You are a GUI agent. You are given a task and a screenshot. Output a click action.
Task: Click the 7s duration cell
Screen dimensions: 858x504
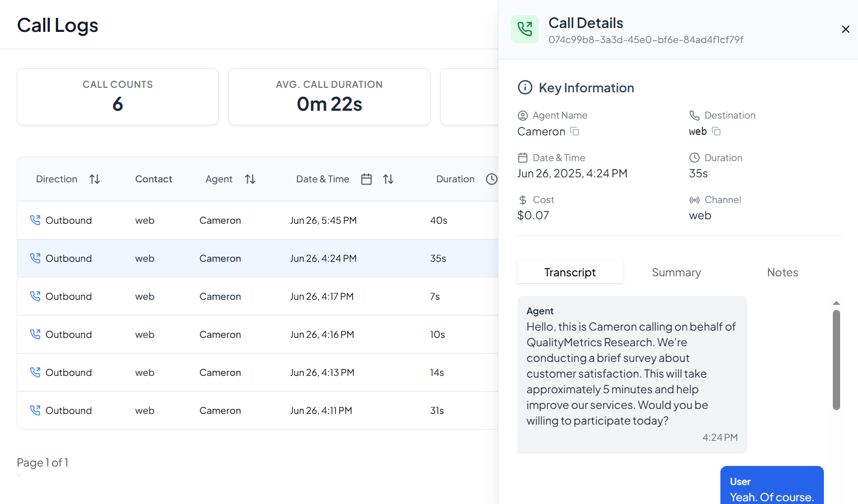pyautogui.click(x=435, y=296)
